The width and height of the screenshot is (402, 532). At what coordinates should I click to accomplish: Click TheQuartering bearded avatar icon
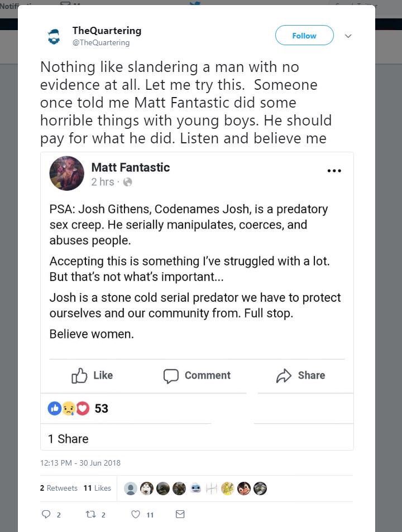(x=54, y=36)
